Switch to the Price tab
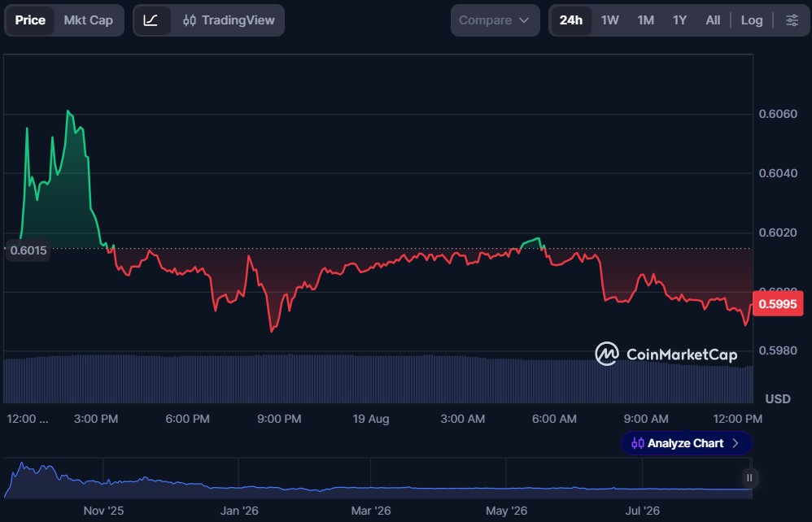This screenshot has height=522, width=812. click(x=30, y=20)
